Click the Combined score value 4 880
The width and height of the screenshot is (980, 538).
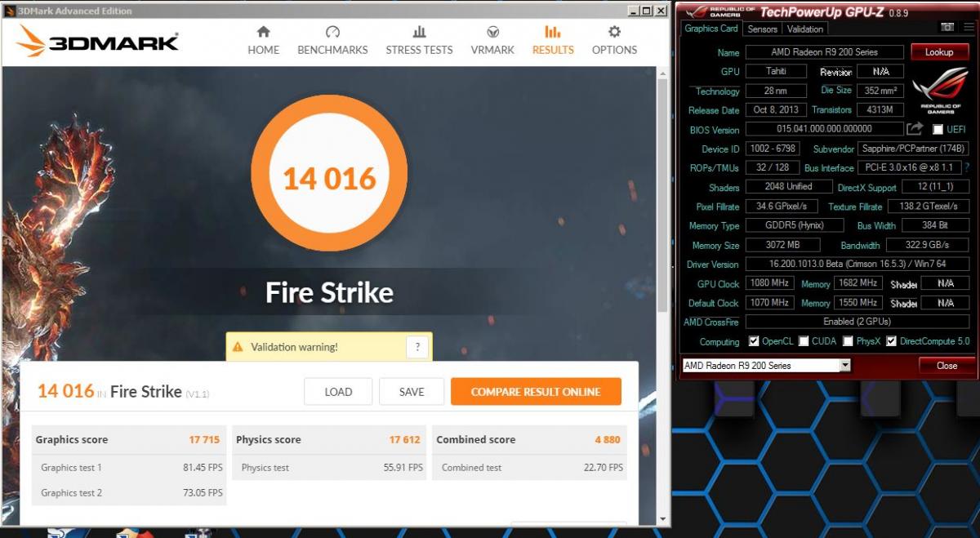click(608, 439)
